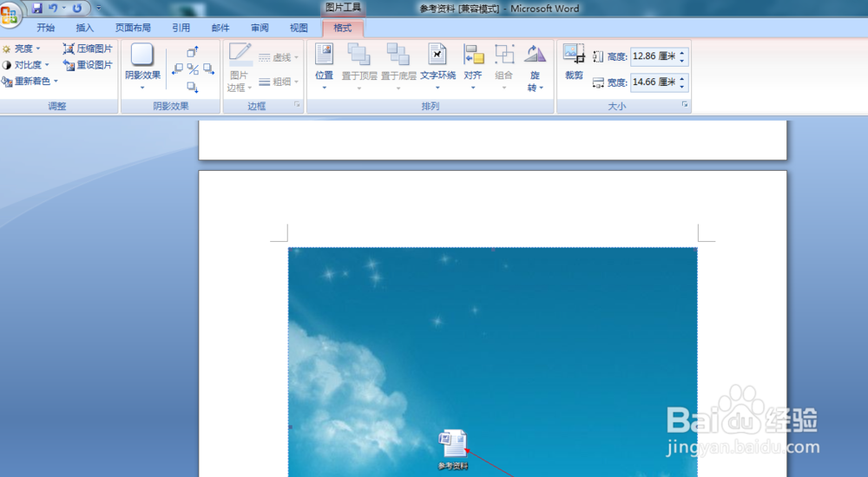
Task: Click the 参考资料 document icon in picture
Action: [x=453, y=449]
